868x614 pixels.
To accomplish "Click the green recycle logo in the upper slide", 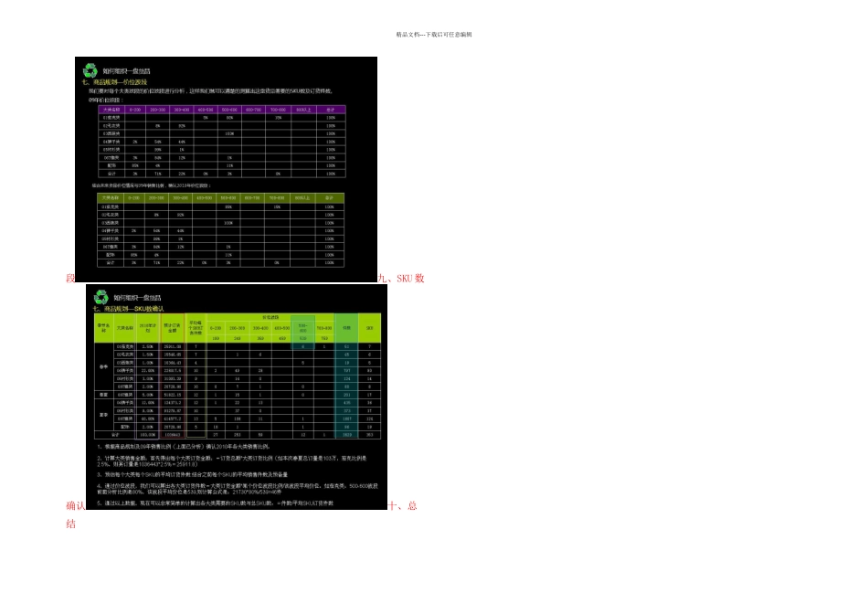I will [90, 70].
